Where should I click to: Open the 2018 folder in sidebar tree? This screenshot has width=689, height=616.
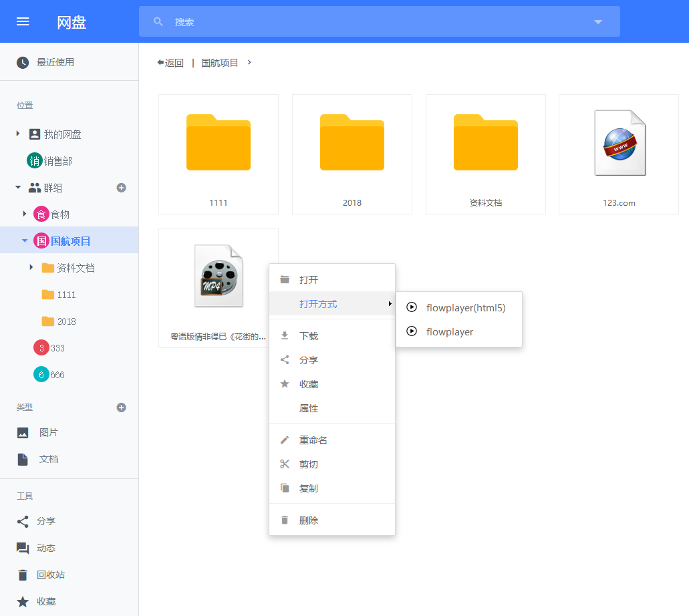59,321
